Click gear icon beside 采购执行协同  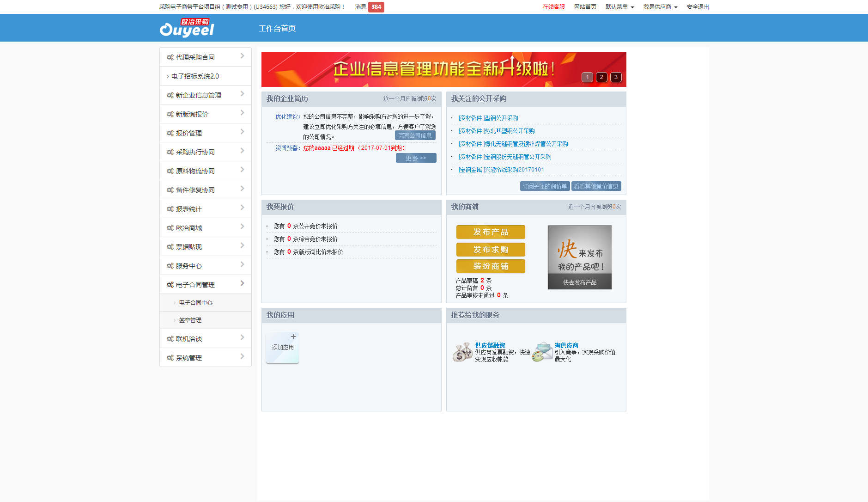[x=170, y=152]
